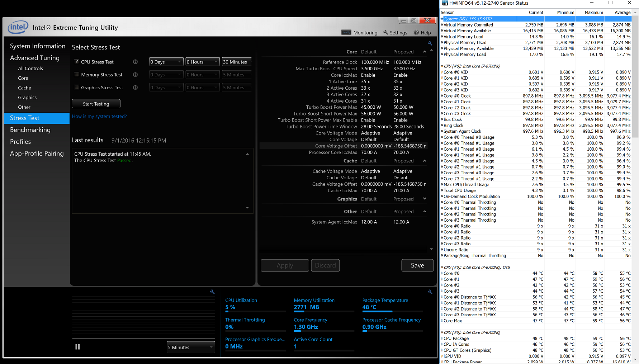The image size is (639, 364).
Task: Click Core Max temperature sensor icon
Action: point(442,321)
